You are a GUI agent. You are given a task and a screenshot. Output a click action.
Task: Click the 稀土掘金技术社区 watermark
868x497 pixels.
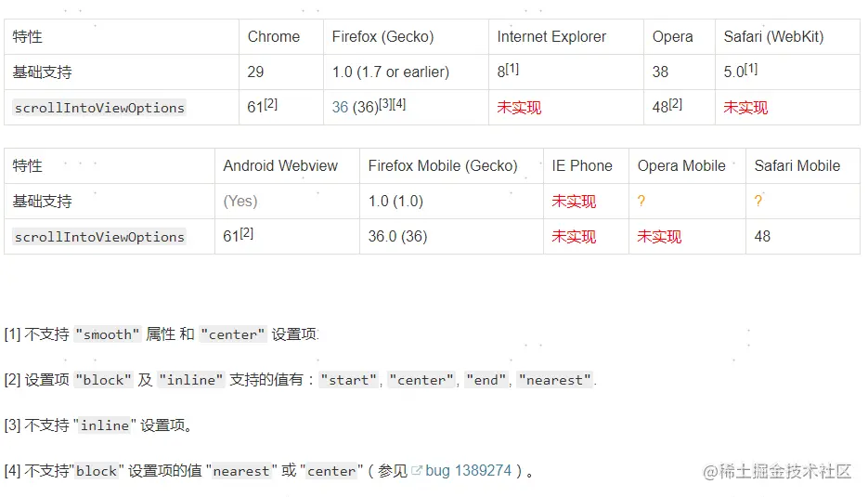(x=776, y=471)
